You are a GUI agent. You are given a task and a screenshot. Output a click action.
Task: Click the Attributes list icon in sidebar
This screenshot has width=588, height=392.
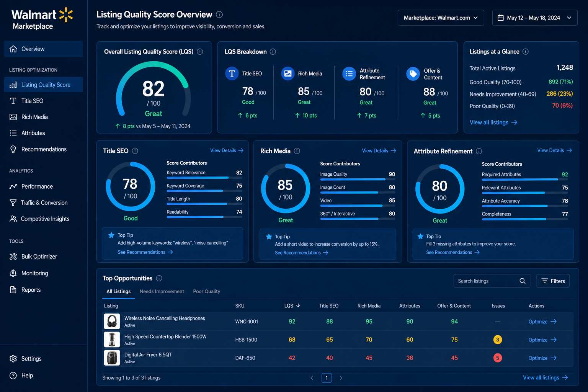click(13, 133)
